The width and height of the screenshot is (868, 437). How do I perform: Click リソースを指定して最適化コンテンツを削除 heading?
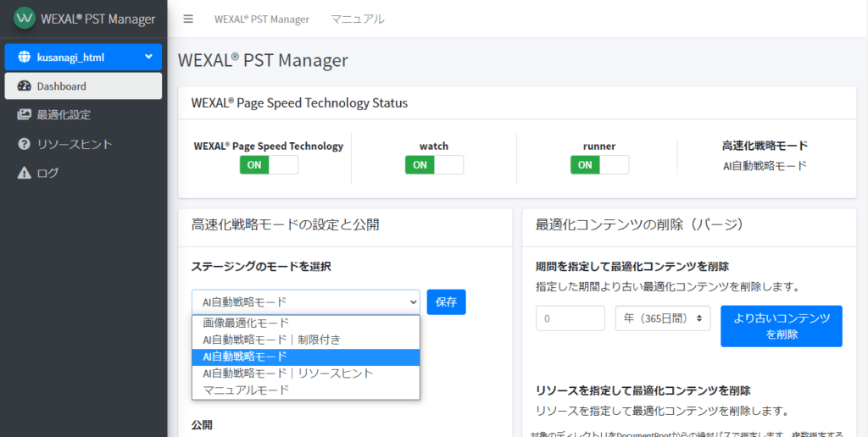click(x=643, y=390)
